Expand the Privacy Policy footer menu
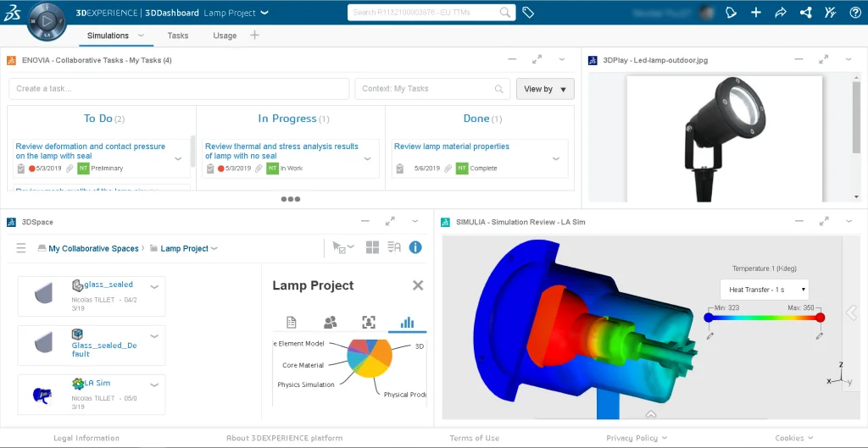Viewport: 868px width, 448px height. (636, 438)
